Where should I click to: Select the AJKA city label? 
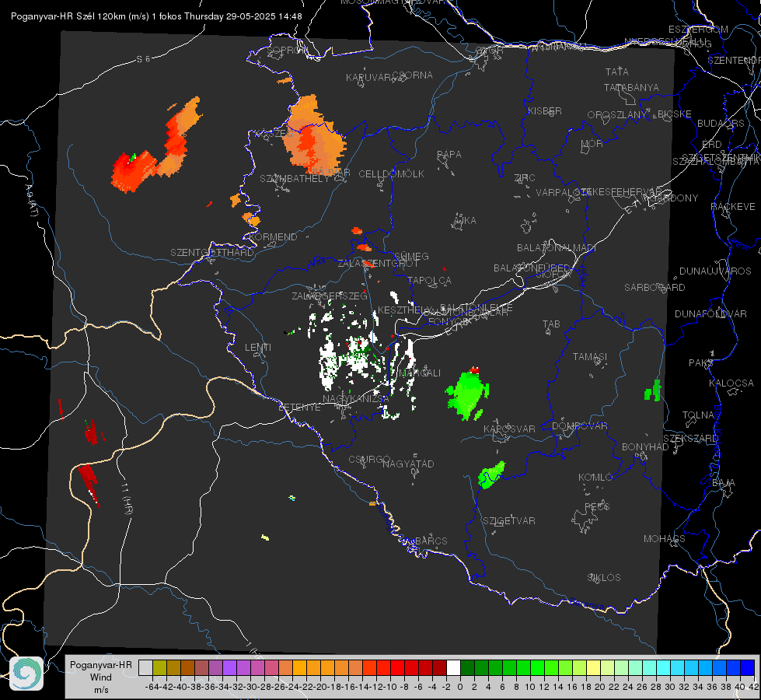[464, 221]
